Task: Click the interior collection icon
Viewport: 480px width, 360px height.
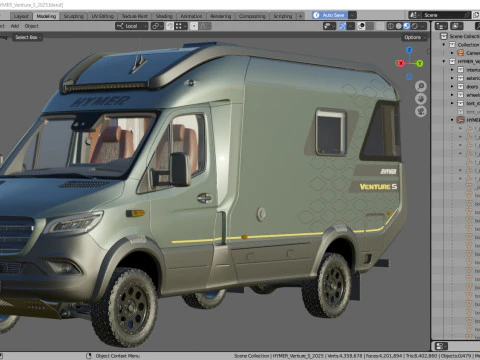Action: (461, 70)
